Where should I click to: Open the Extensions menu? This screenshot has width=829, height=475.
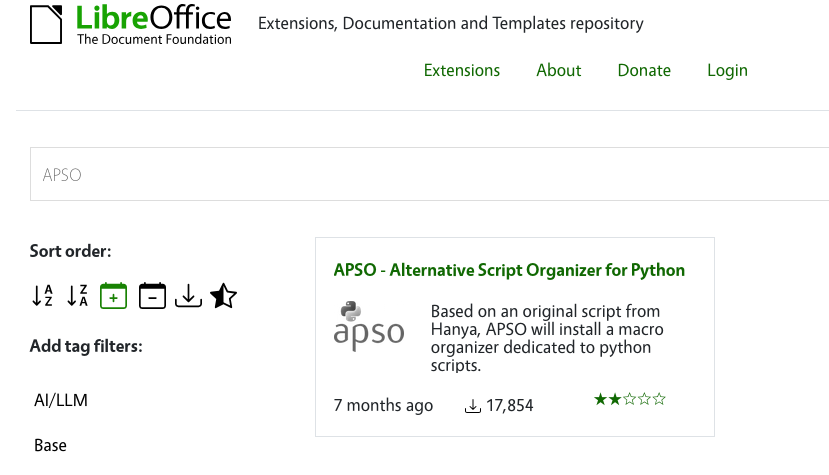462,70
